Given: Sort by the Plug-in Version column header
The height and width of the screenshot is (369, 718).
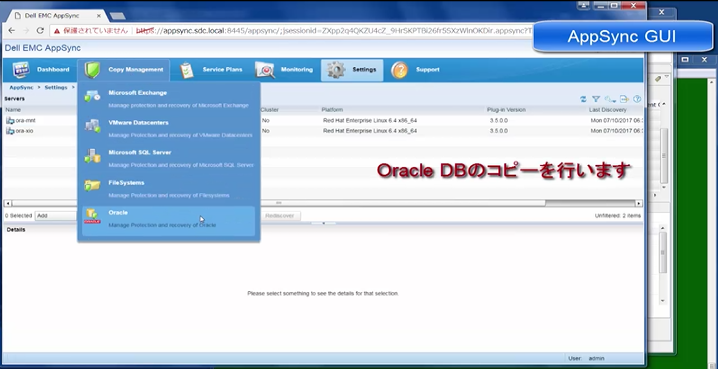Looking at the screenshot, I should 506,110.
